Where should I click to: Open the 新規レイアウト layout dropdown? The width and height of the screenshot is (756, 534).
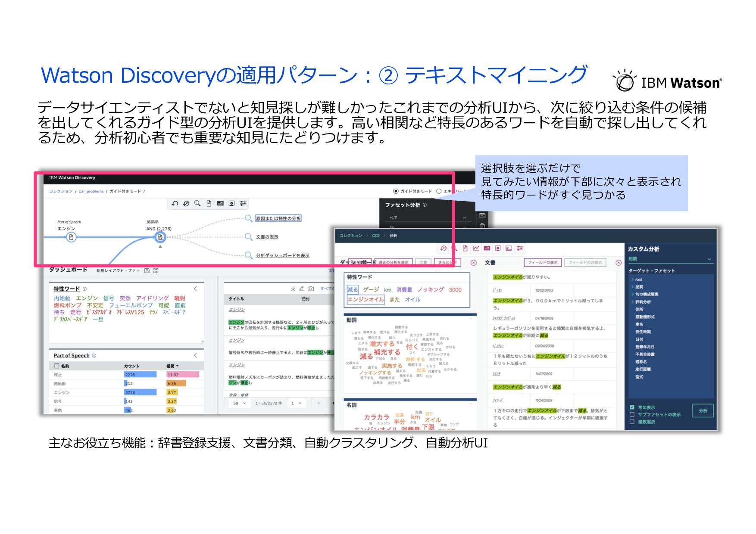pyautogui.click(x=118, y=270)
